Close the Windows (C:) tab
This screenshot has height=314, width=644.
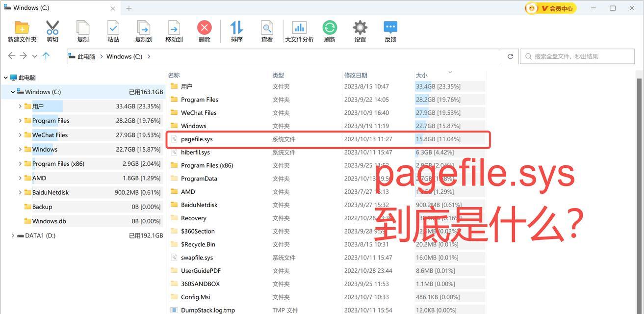coord(113,8)
